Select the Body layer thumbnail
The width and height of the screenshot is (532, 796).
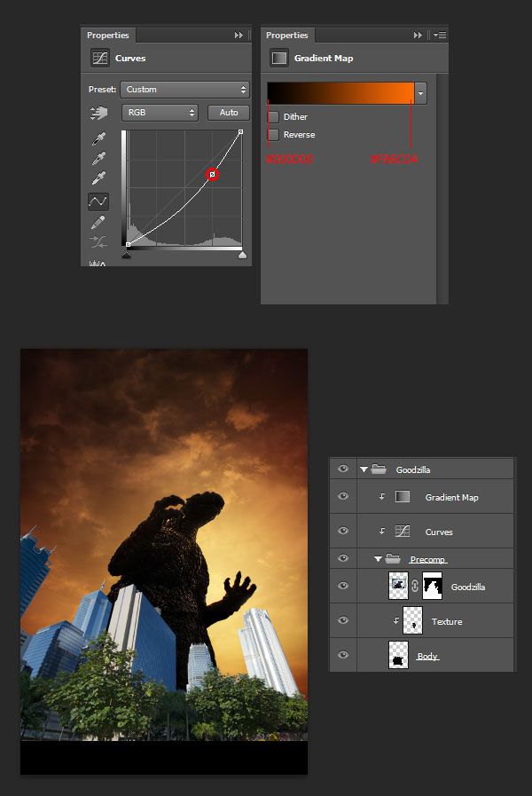click(x=398, y=655)
